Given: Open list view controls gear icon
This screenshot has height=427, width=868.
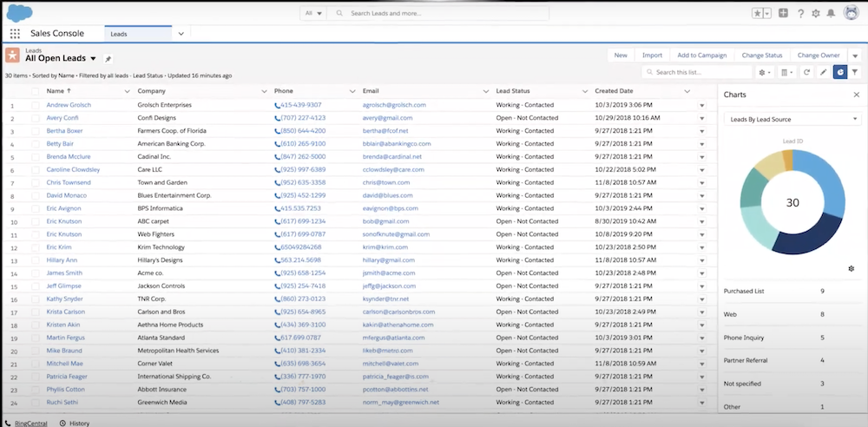Looking at the screenshot, I should (765, 72).
